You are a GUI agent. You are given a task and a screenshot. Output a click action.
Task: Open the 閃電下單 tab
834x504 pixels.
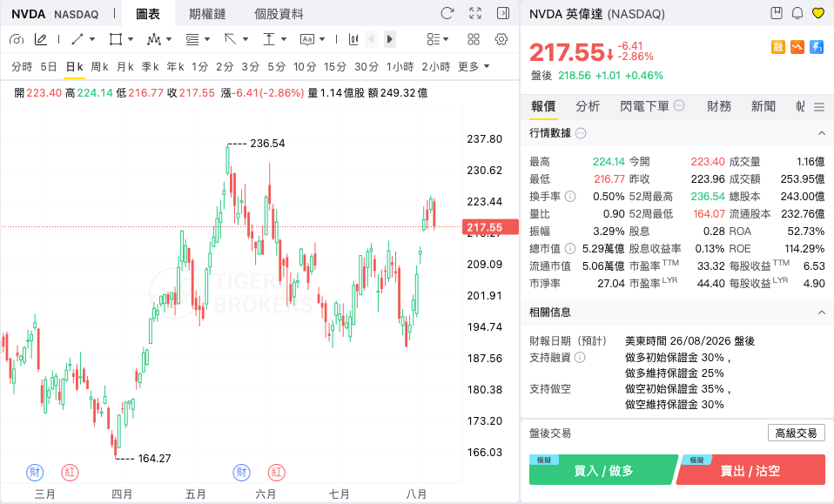(x=644, y=106)
